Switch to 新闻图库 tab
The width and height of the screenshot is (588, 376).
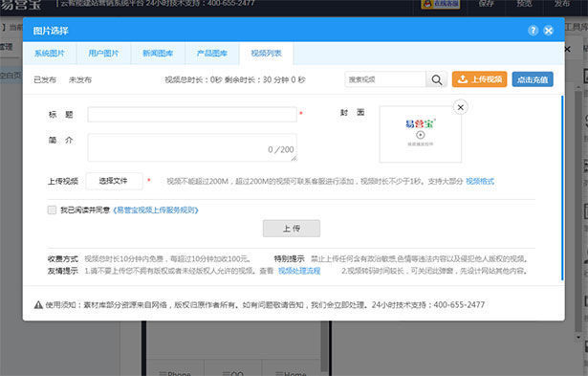point(158,54)
